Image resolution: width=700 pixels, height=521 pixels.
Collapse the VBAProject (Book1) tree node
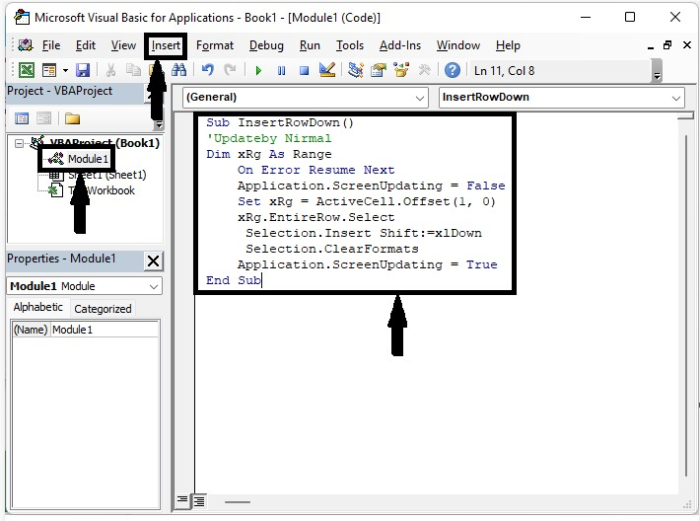(19, 143)
